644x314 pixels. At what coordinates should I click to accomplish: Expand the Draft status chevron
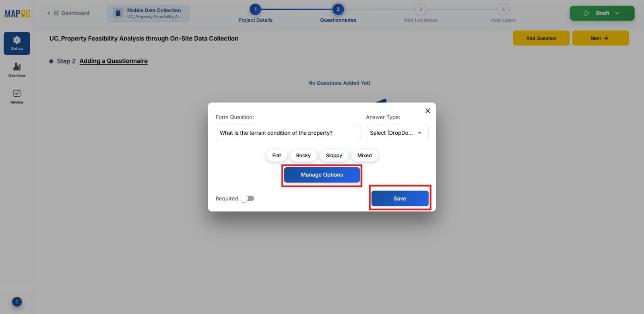coord(617,13)
